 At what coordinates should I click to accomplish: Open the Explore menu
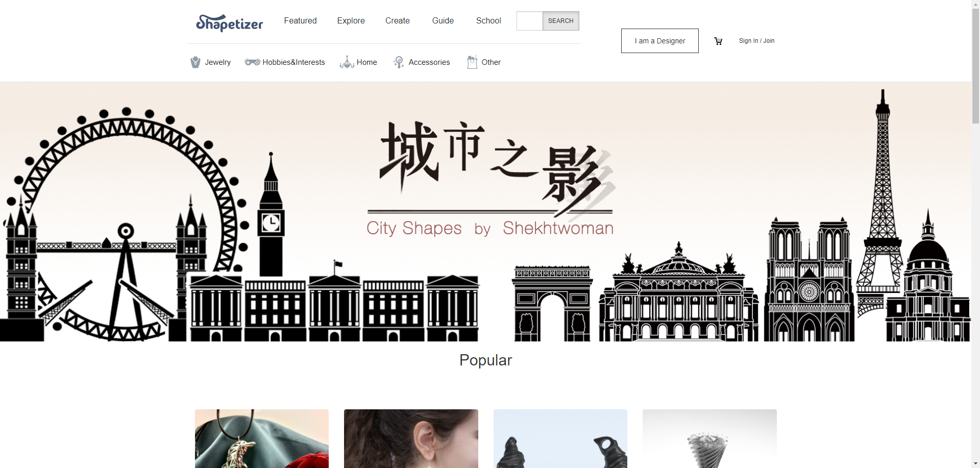pyautogui.click(x=351, y=20)
